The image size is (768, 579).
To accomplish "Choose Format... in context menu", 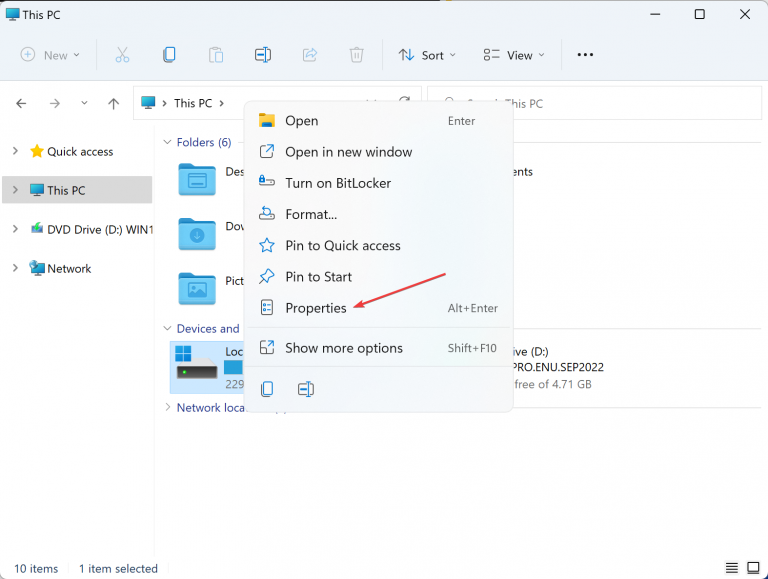I will 379,214.
